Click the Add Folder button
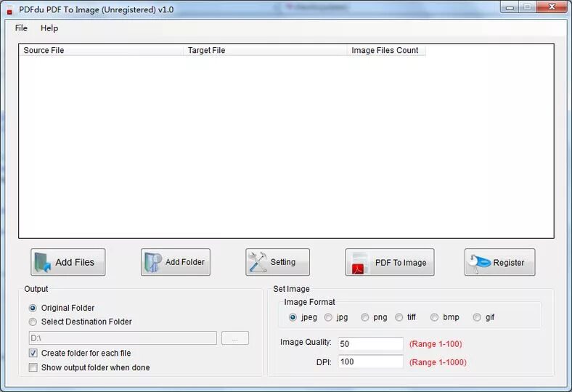572x392 pixels. [176, 262]
